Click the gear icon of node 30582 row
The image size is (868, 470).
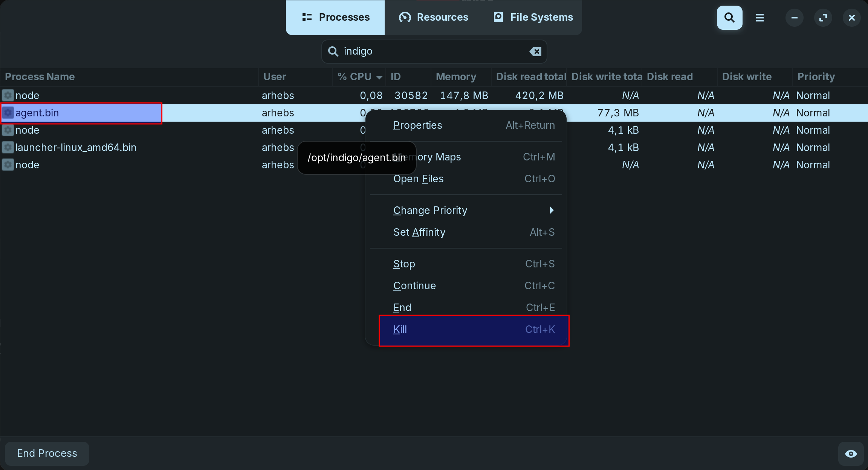point(8,95)
